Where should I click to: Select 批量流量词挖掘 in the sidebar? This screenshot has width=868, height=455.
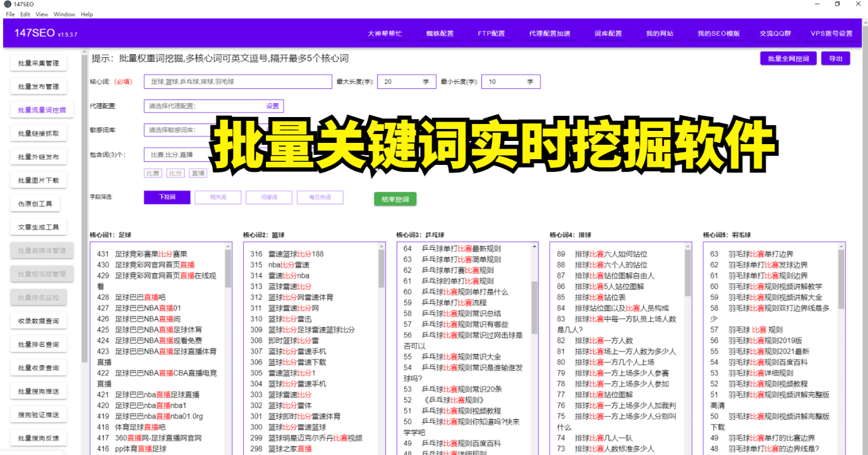click(40, 109)
